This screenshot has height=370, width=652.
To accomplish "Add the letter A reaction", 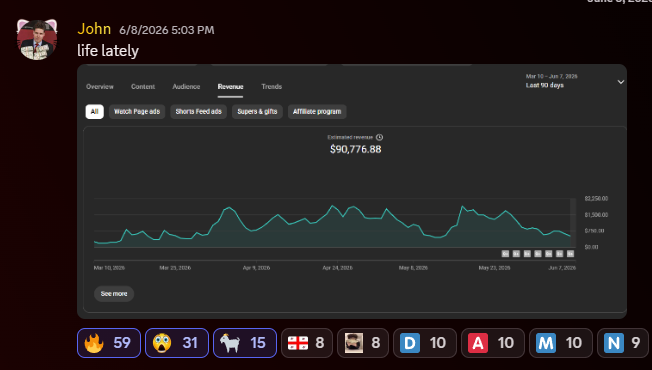I will coord(493,343).
